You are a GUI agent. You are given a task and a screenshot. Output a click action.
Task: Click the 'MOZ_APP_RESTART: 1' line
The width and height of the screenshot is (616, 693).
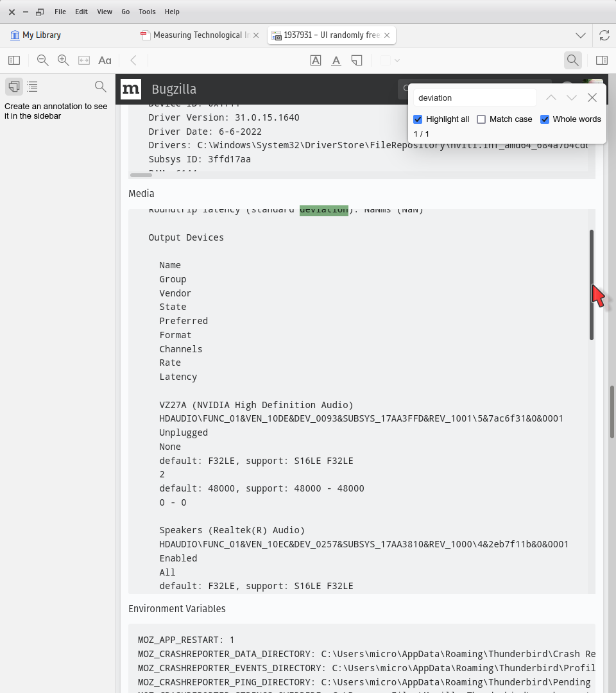(186, 640)
